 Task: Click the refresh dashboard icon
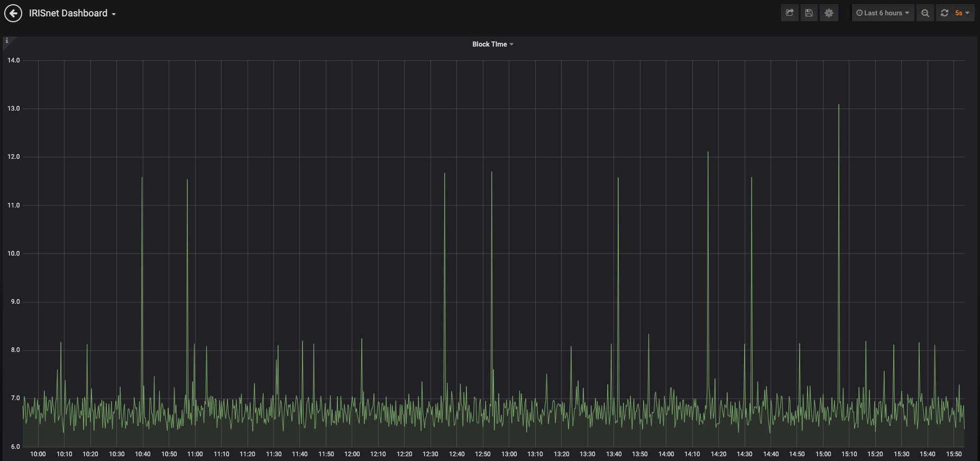coord(945,13)
